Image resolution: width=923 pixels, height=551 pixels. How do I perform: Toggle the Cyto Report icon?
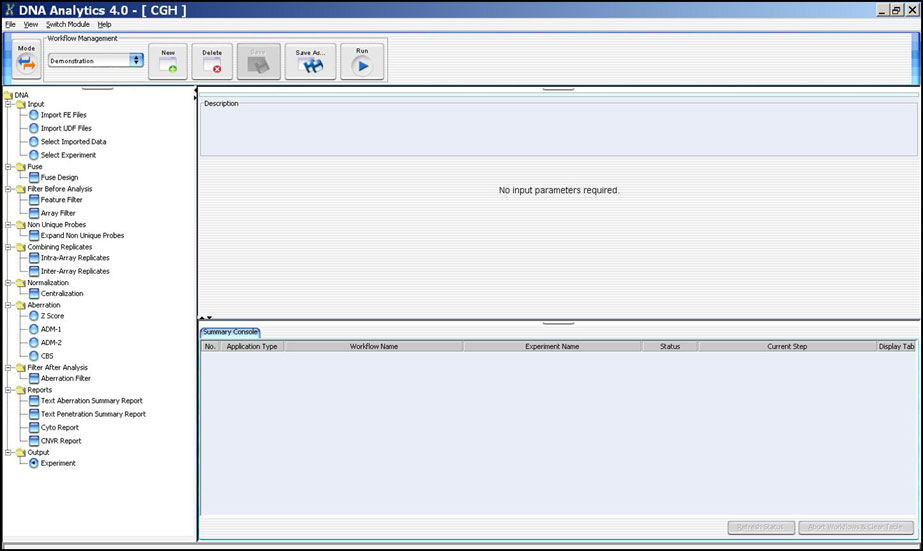[34, 428]
